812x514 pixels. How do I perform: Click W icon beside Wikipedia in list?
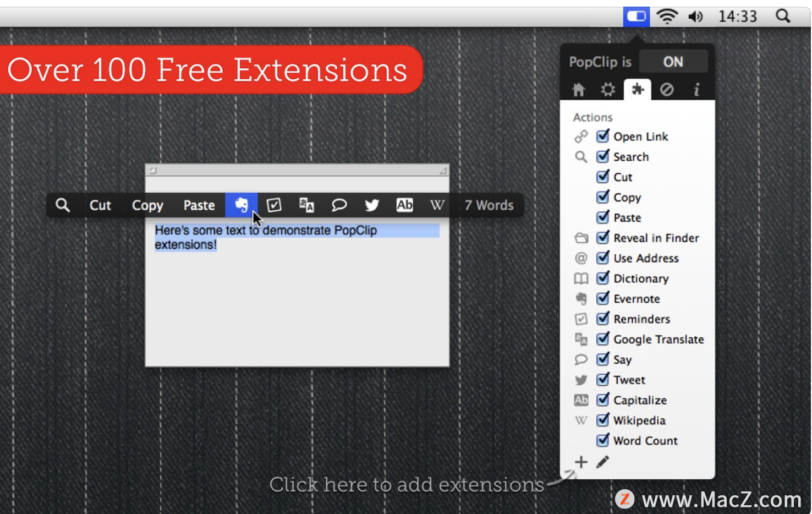click(581, 421)
